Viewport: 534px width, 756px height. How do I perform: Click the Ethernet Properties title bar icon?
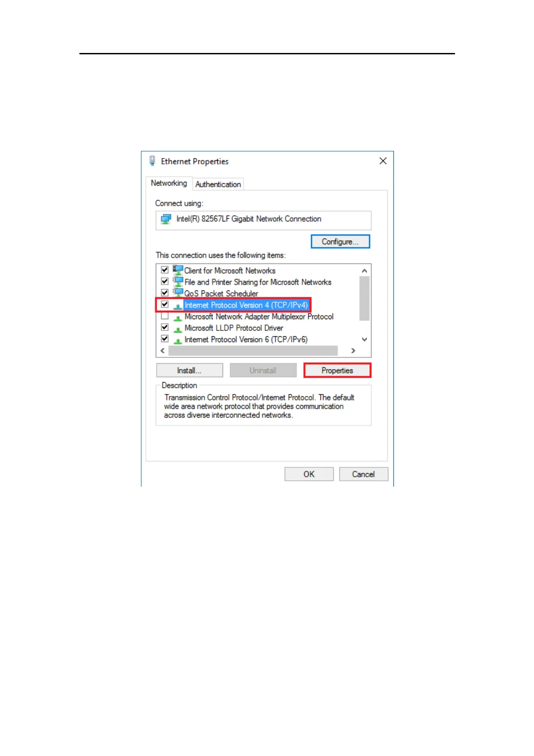tap(153, 161)
